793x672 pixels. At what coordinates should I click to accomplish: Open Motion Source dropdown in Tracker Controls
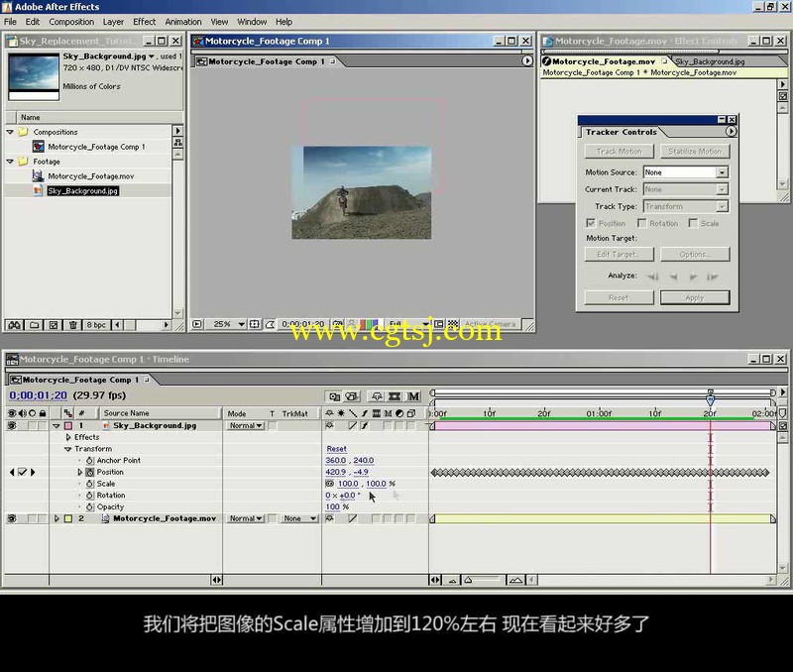[685, 172]
